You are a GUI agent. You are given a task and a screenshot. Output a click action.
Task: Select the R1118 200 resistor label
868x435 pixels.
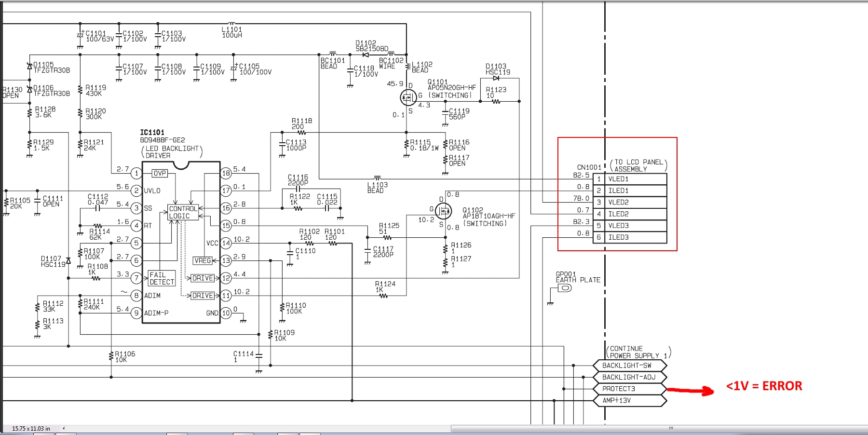(302, 124)
